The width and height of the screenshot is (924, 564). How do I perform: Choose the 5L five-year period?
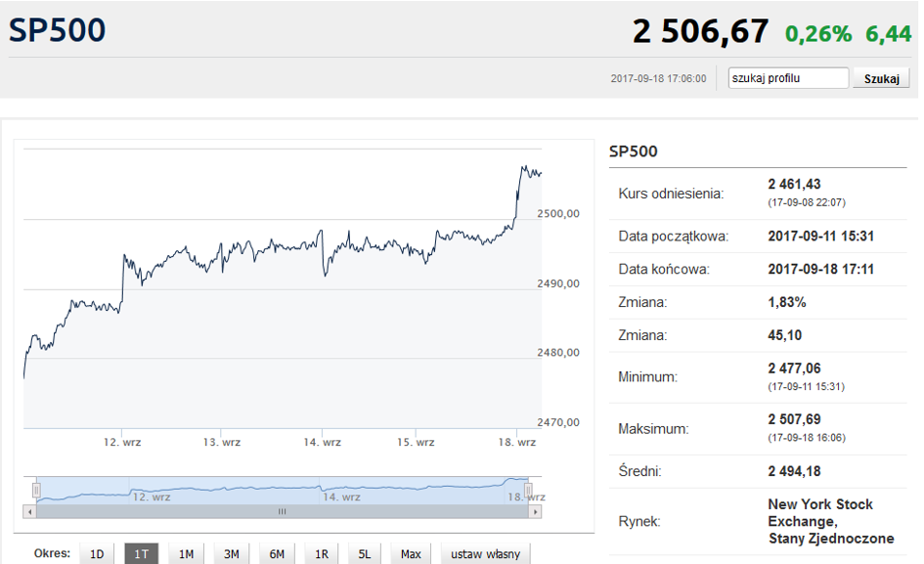(x=365, y=554)
